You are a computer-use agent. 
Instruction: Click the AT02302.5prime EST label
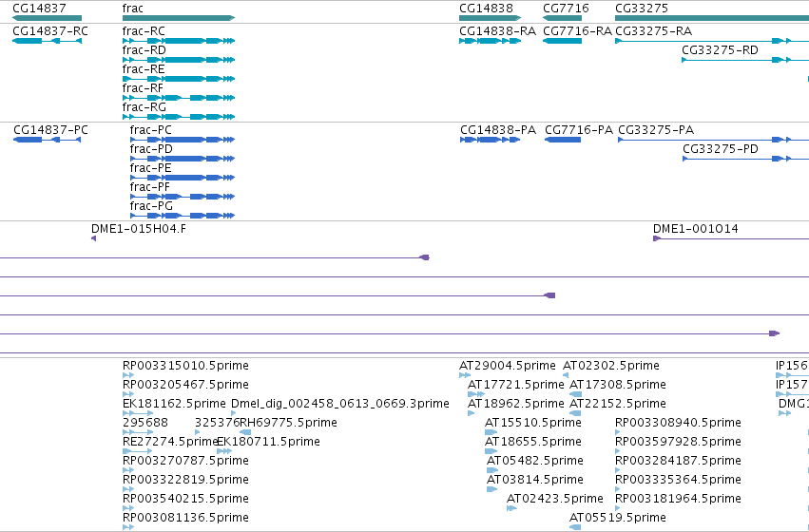click(611, 366)
